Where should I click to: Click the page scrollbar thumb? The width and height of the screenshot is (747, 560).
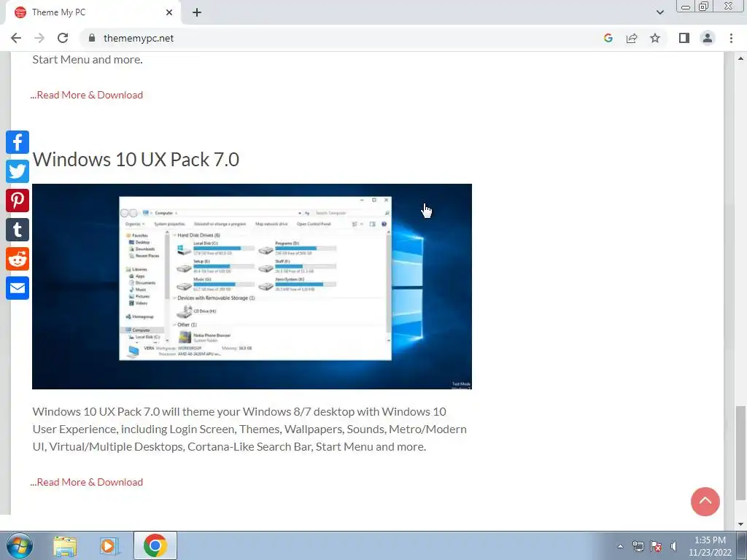tap(740, 453)
